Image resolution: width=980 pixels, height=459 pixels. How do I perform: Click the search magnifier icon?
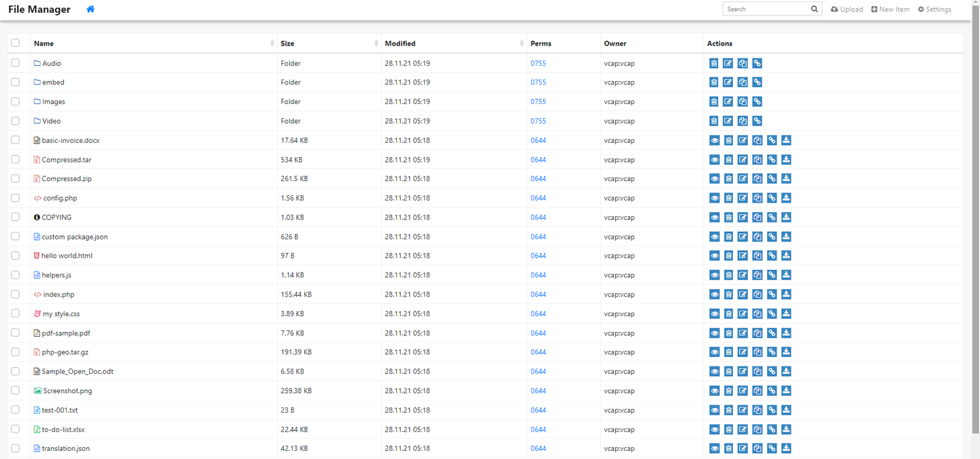[x=815, y=9]
